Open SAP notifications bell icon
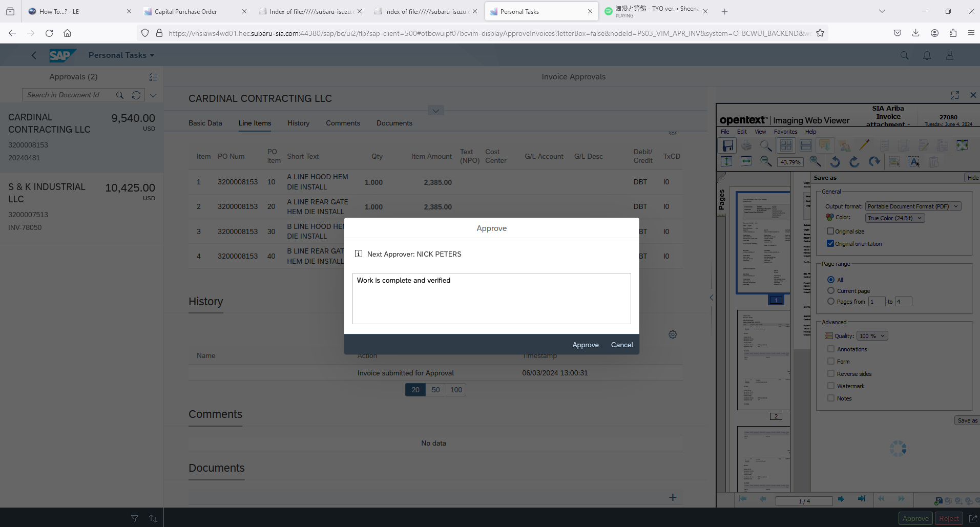This screenshot has height=527, width=980. click(x=927, y=55)
